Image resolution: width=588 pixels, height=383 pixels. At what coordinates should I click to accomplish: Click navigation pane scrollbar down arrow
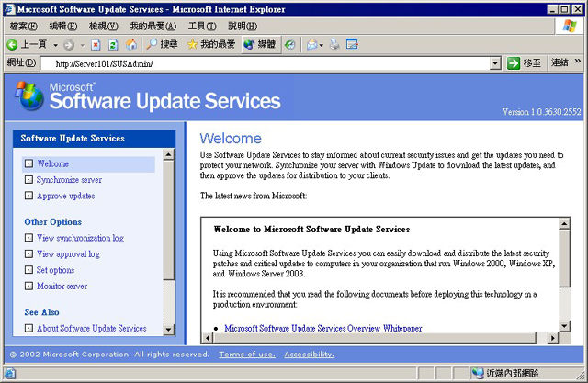tap(169, 330)
